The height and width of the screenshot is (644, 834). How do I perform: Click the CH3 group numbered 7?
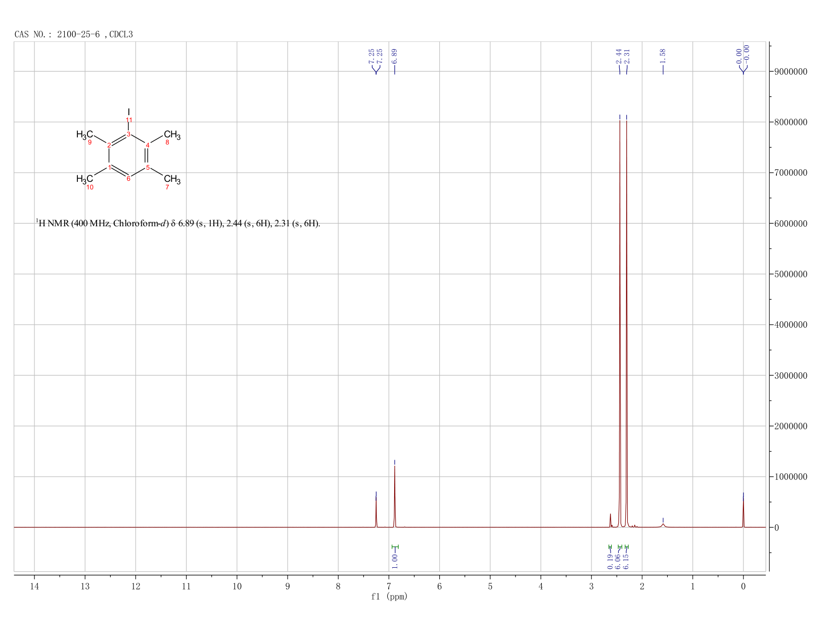pos(172,179)
